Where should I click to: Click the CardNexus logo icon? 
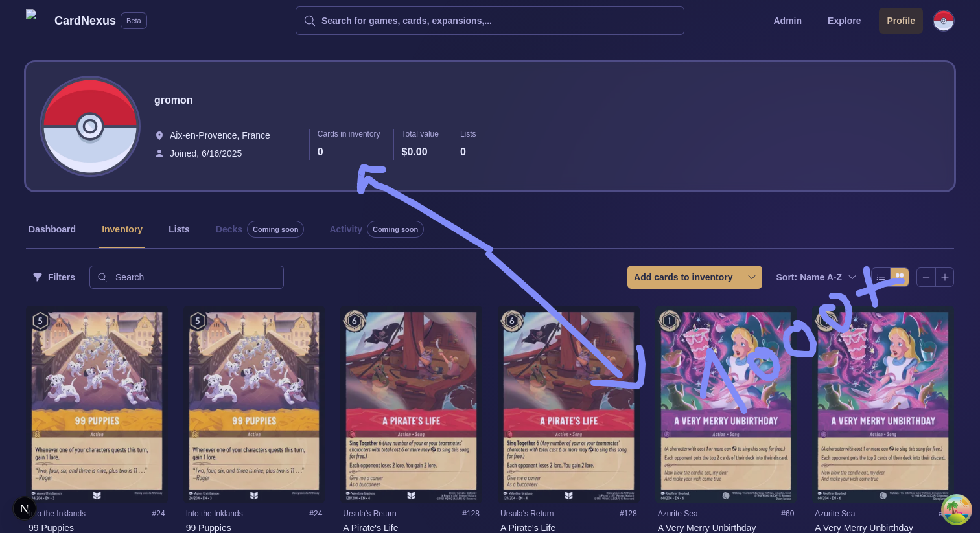31,16
